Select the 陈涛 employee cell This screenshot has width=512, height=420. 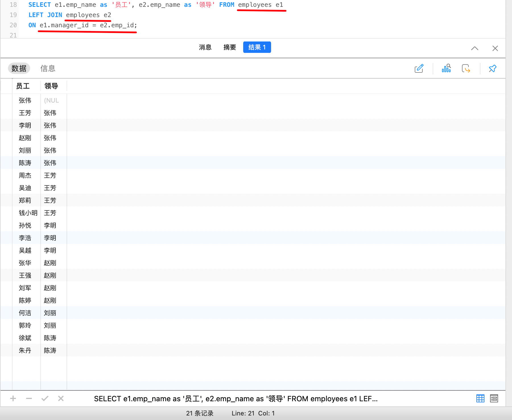pos(26,163)
